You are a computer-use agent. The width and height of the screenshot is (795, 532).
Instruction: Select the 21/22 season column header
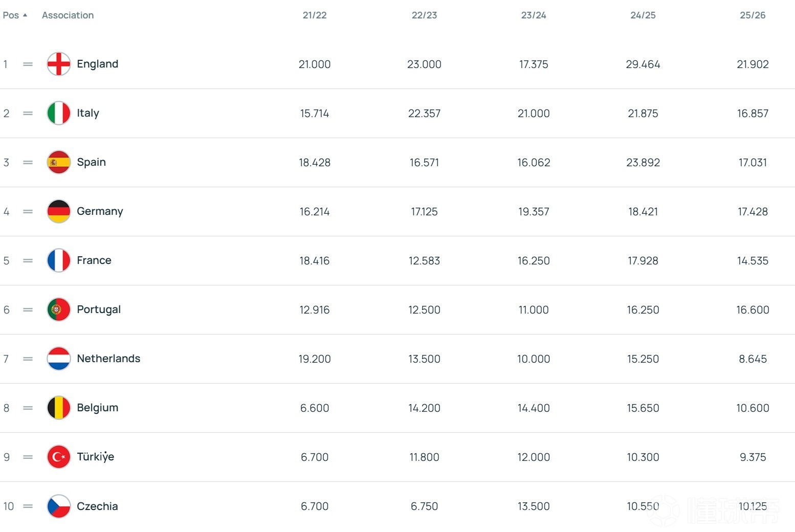[x=315, y=15]
